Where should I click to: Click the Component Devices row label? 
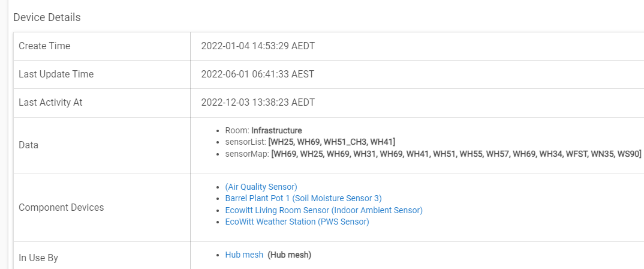61,208
